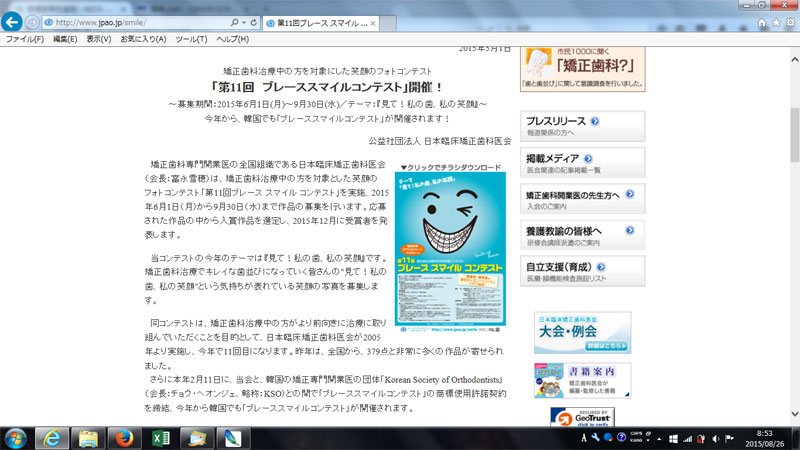Open the ファイル(F) menu
The image size is (800, 450).
(x=24, y=39)
